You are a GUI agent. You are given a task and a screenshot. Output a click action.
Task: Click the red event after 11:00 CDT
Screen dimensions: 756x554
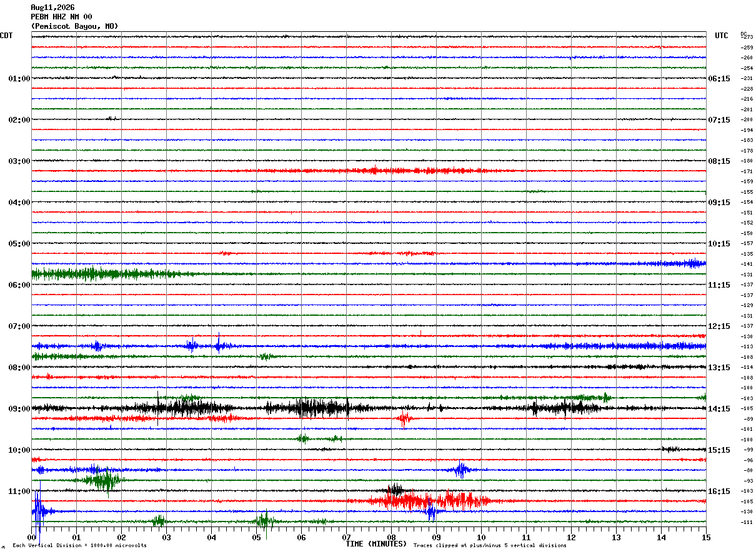point(431,501)
